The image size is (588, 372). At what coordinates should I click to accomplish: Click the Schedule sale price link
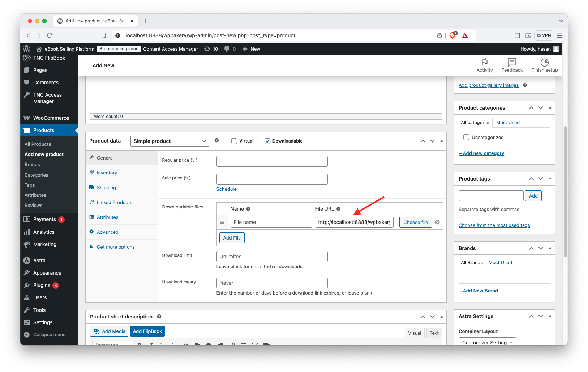(x=226, y=189)
